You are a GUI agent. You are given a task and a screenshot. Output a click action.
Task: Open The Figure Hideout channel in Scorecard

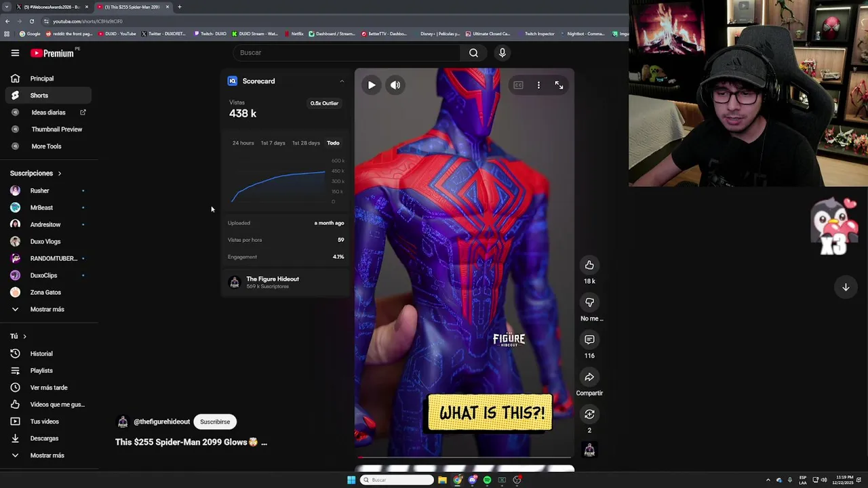(273, 279)
